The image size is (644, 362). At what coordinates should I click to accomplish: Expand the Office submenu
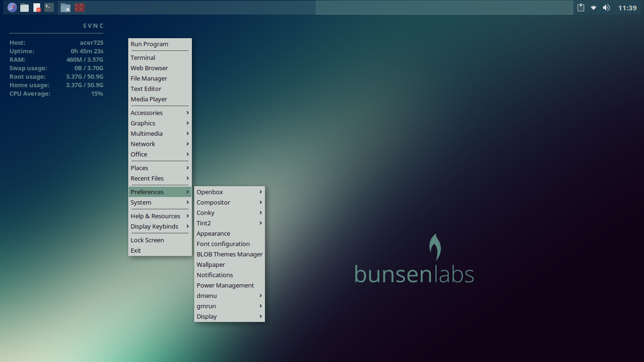click(160, 155)
